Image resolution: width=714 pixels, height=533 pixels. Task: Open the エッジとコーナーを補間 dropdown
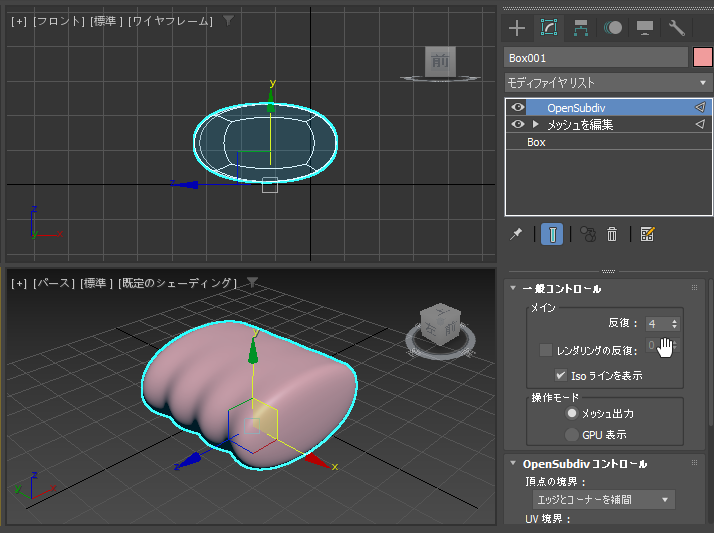pyautogui.click(x=603, y=499)
